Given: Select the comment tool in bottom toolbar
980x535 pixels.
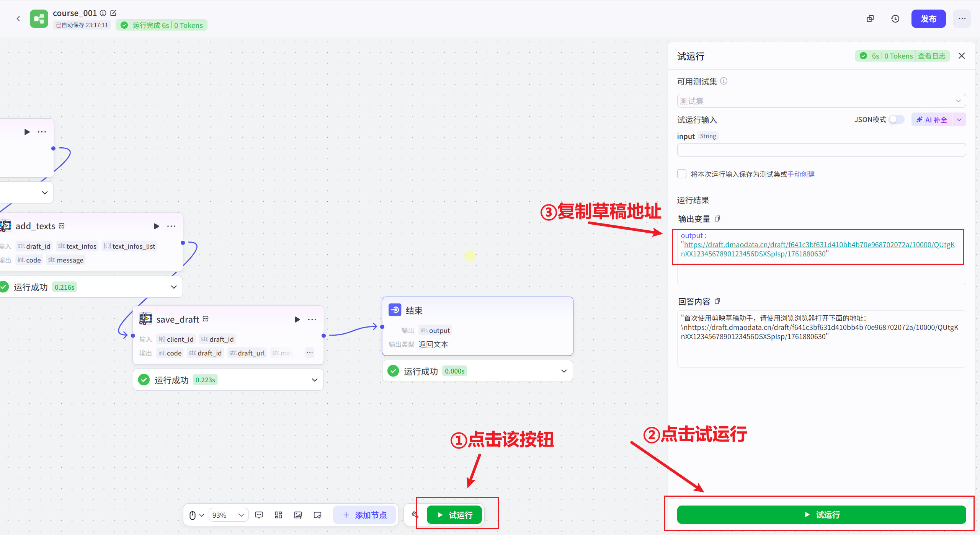Looking at the screenshot, I should coord(259,515).
